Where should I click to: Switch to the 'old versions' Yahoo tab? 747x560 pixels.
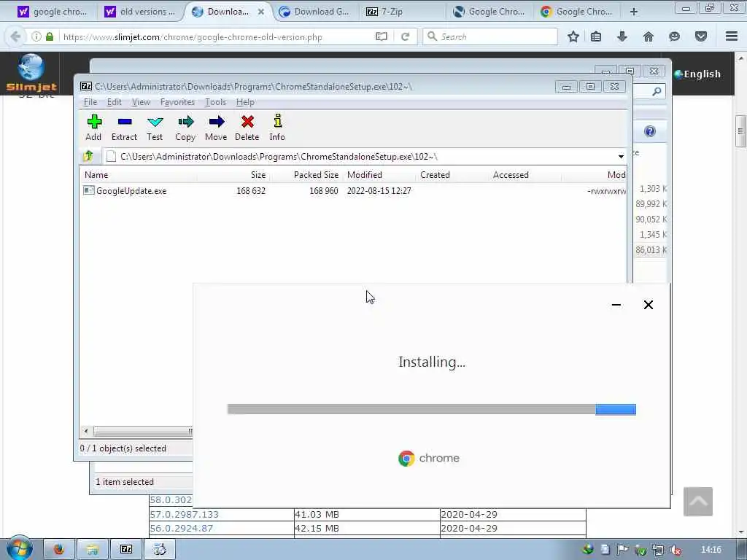pyautogui.click(x=139, y=12)
